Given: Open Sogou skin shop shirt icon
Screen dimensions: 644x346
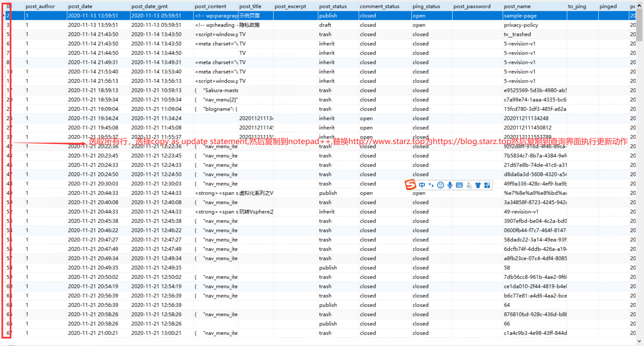Looking at the screenshot, I should [x=478, y=185].
